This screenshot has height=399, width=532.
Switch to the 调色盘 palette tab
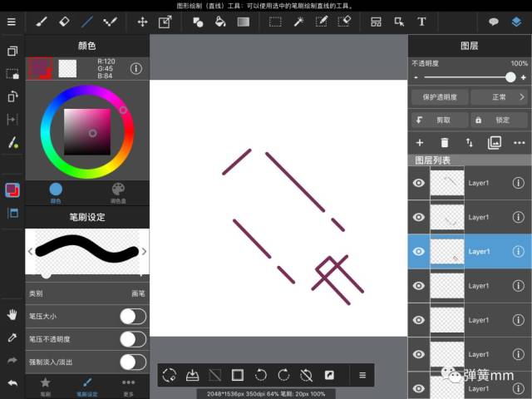click(x=118, y=193)
